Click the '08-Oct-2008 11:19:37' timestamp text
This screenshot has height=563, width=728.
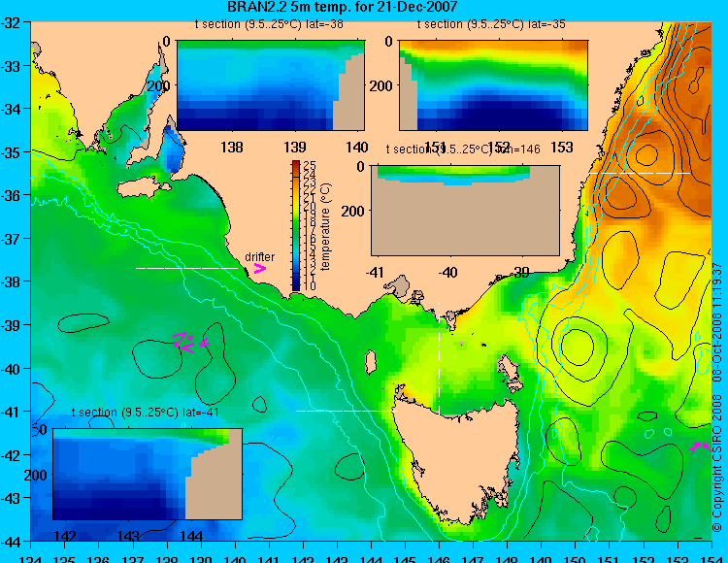coord(717,322)
